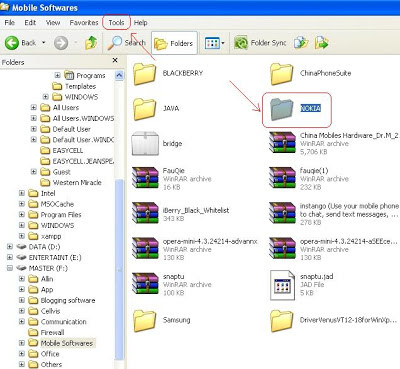Click the first sync icon after Folder Sync
400x369 pixels.
[301, 43]
